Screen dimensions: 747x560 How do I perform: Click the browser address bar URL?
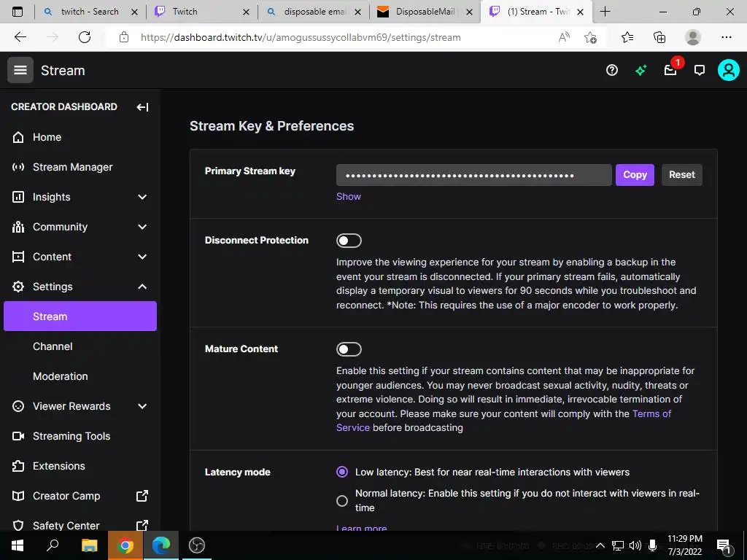point(300,37)
